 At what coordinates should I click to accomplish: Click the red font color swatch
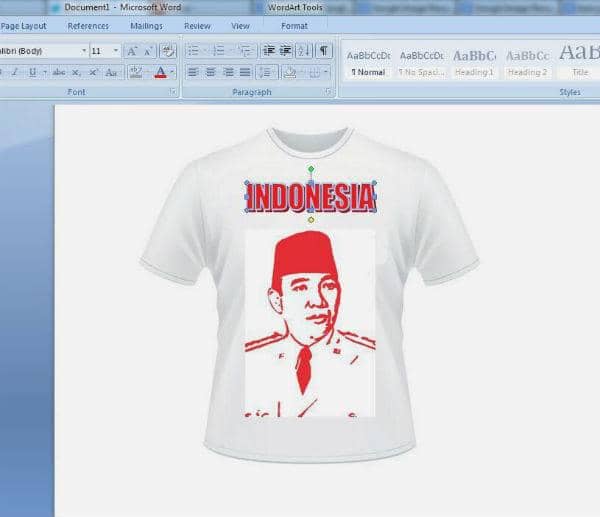(x=160, y=72)
